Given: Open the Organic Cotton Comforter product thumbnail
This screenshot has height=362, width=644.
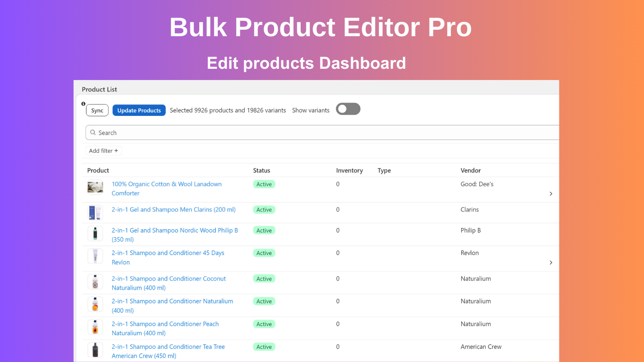Looking at the screenshot, I should point(95,187).
